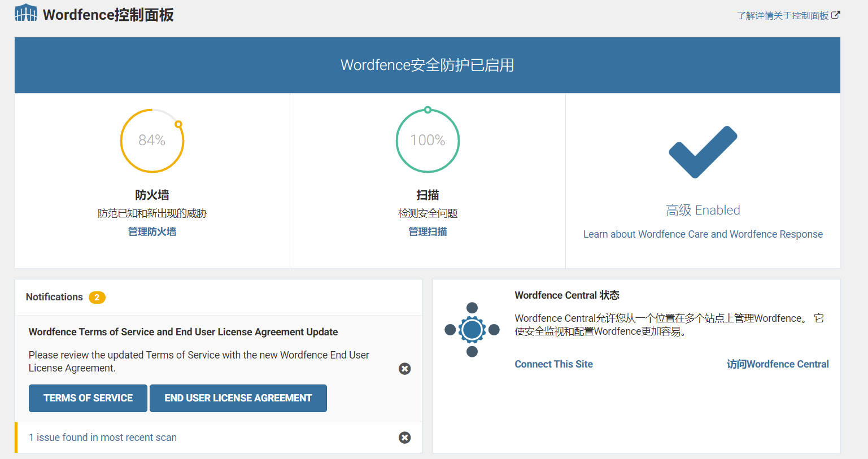The height and width of the screenshot is (459, 868).
Task: Open external link icon beside 了解详情关于控制面板
Action: tap(836, 15)
